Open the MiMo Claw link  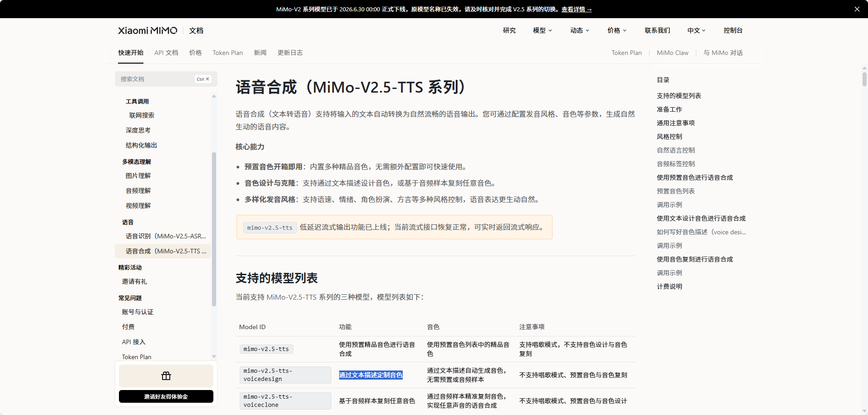coord(672,53)
